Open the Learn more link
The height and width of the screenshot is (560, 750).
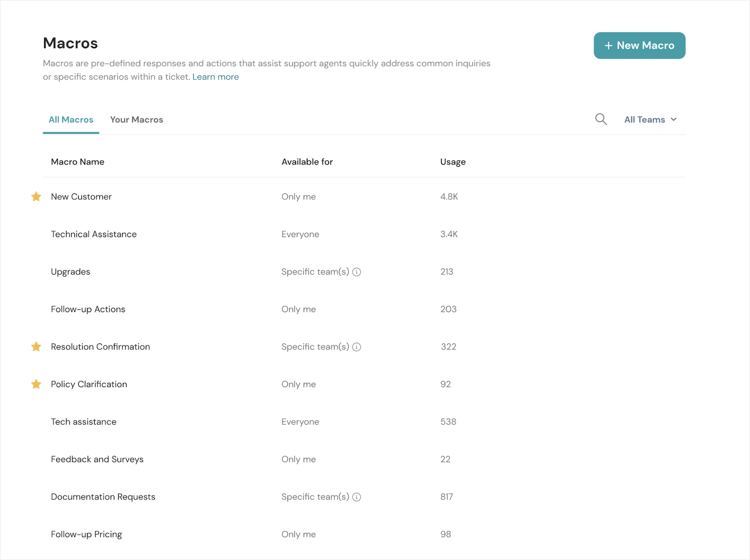[215, 77]
